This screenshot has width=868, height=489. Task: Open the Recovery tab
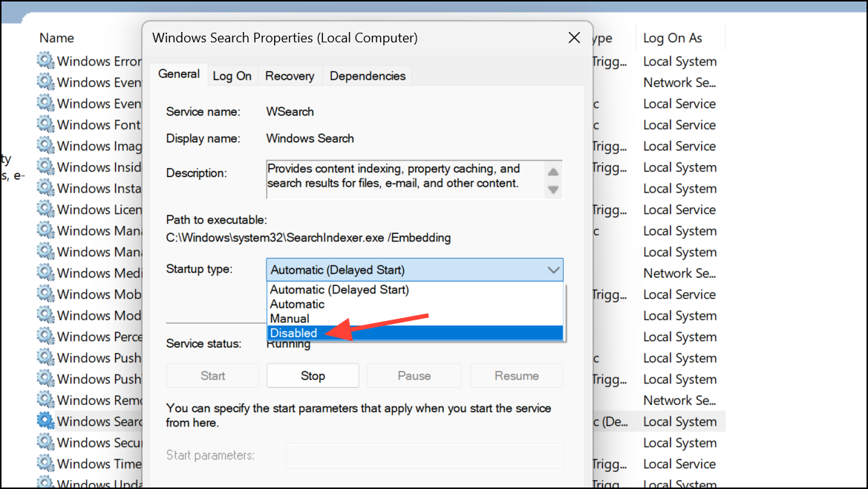[290, 76]
